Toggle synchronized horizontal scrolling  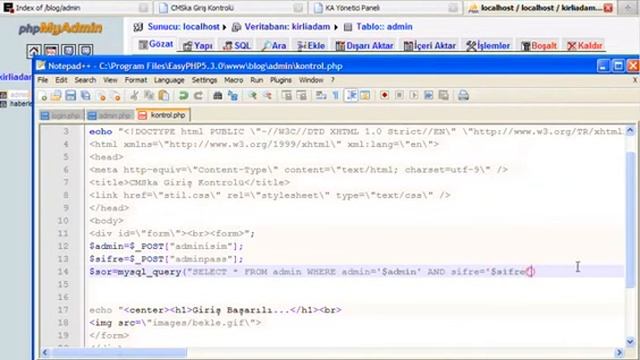coord(302,96)
